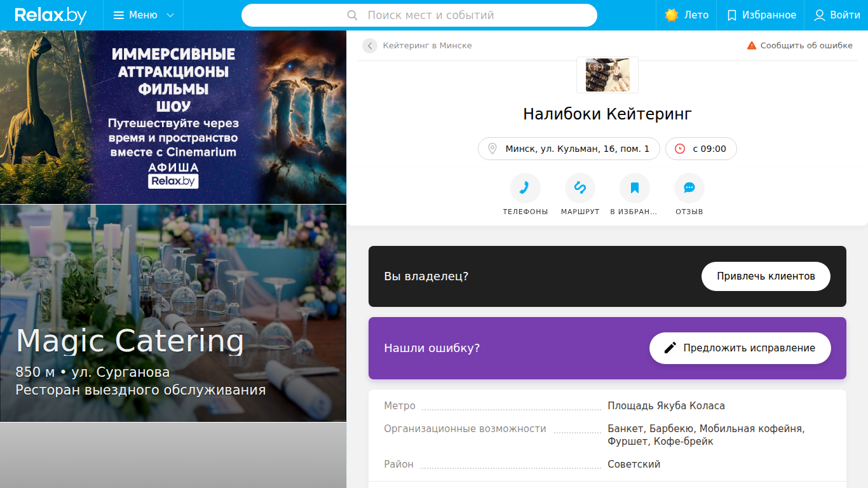Click the Привлечь клиентов button

pyautogui.click(x=766, y=276)
